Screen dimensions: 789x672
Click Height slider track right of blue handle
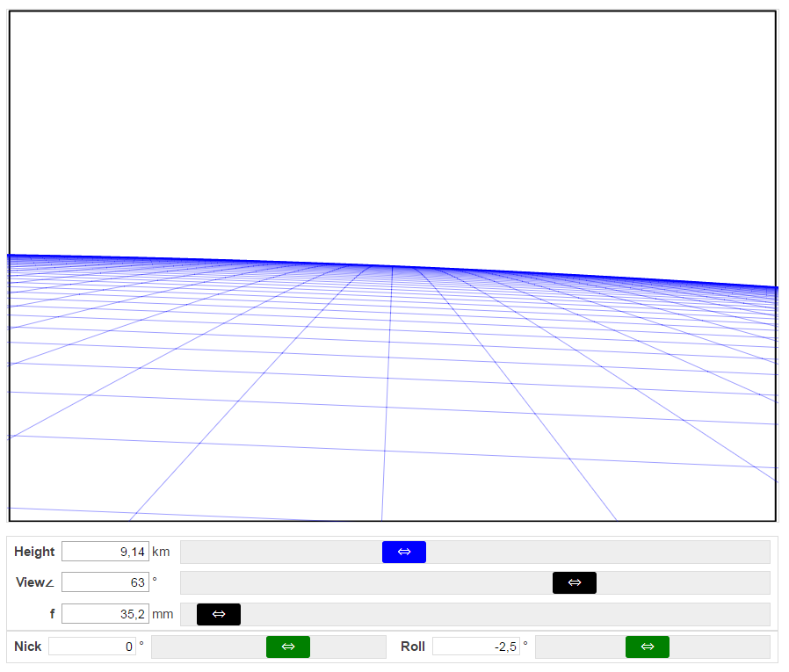[597, 552]
